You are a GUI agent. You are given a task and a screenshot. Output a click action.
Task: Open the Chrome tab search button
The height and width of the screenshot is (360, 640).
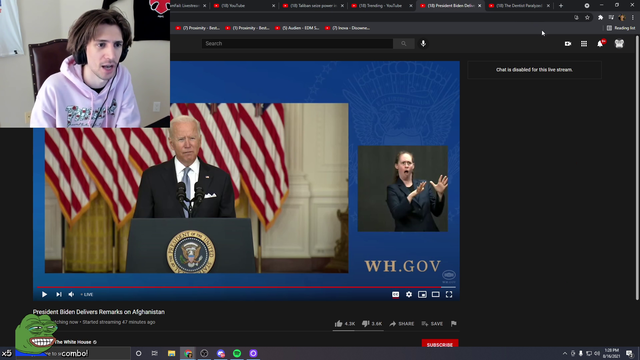[587, 6]
